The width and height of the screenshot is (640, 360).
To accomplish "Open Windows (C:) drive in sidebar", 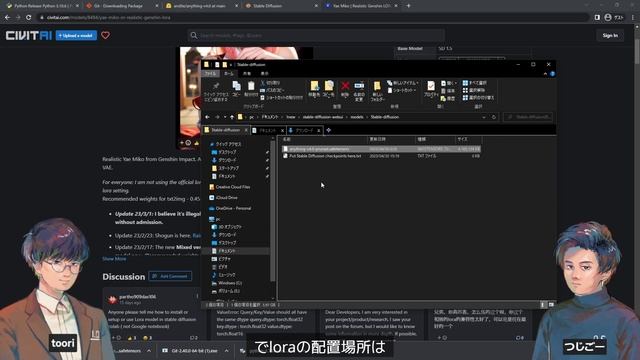I will tap(227, 283).
